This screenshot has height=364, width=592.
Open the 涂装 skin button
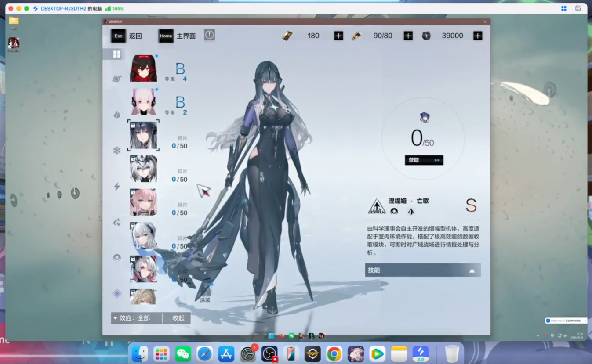pyautogui.click(x=205, y=296)
